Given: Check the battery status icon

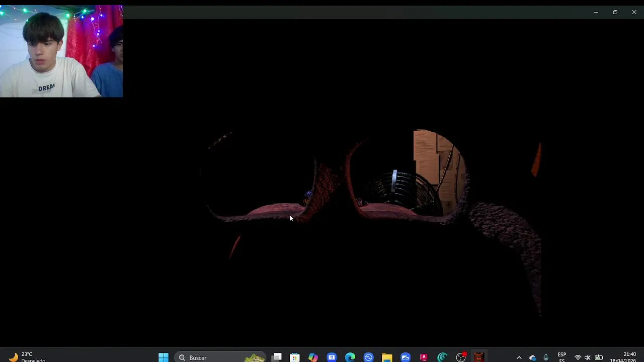Looking at the screenshot, I should (599, 357).
